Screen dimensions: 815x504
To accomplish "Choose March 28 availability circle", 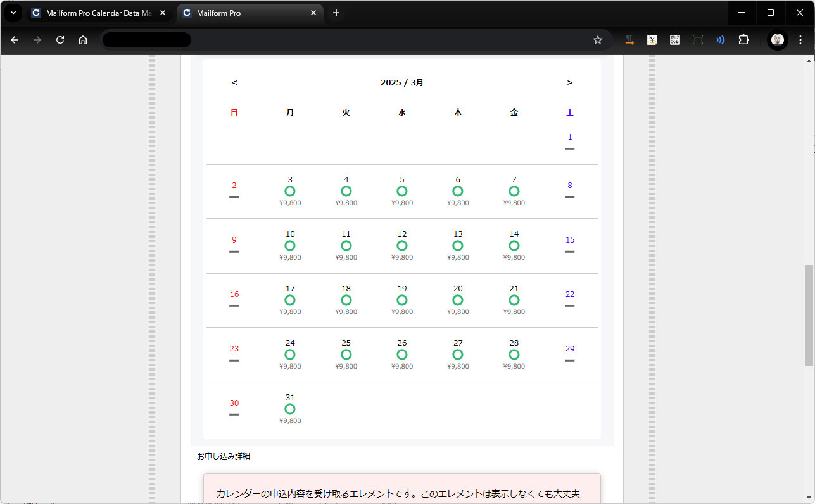I will (x=514, y=355).
